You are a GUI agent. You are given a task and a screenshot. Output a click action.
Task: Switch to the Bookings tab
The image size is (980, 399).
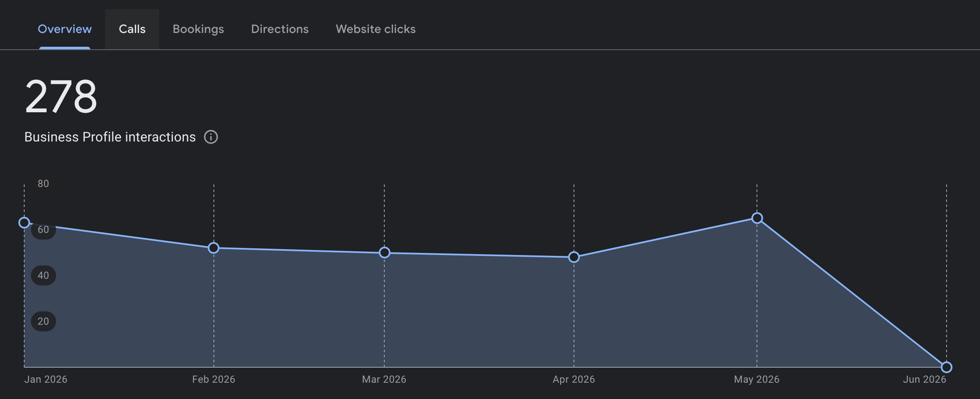(198, 29)
